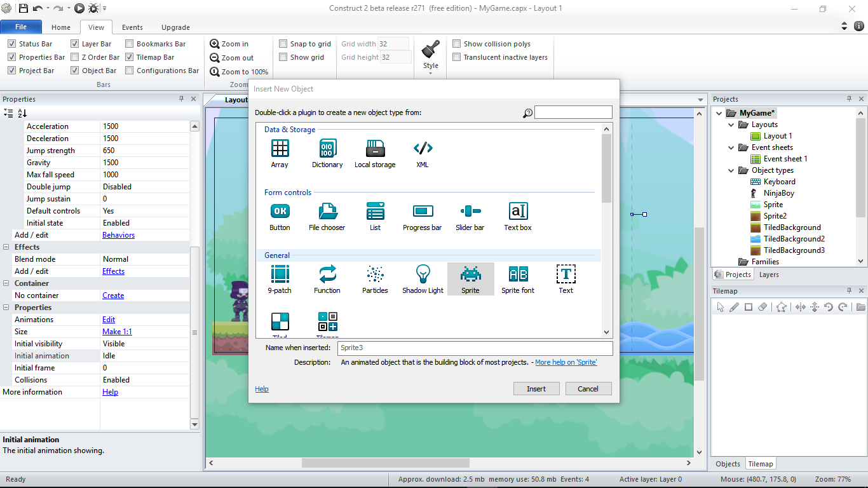Viewport: 868px width, 488px height.
Task: Click the Zoom in icon
Action: [x=215, y=44]
